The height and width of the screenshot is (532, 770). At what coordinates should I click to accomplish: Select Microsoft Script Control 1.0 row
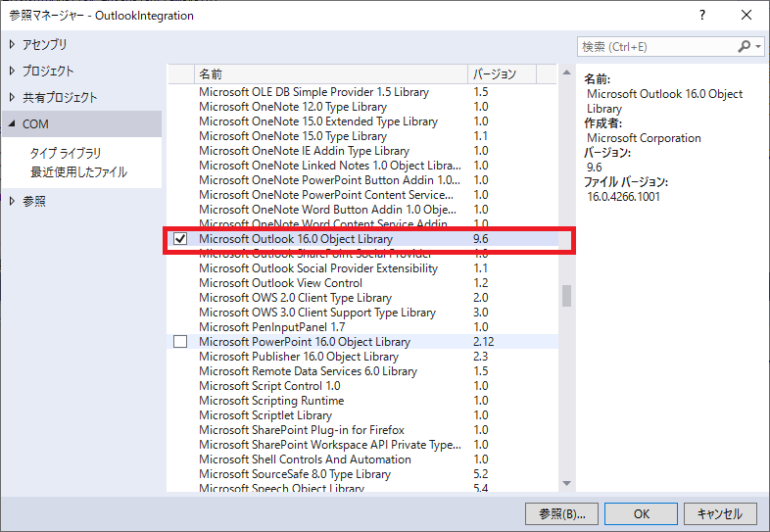362,386
